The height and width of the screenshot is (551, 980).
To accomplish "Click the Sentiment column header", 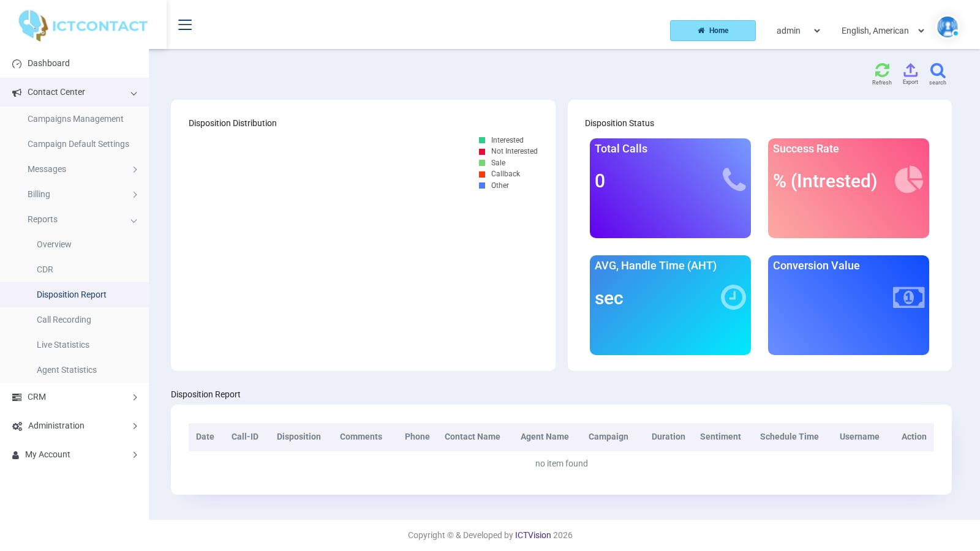I will click(x=720, y=437).
